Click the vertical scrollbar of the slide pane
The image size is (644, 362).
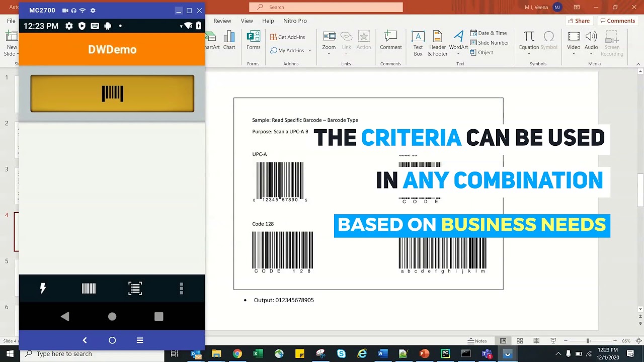click(x=640, y=190)
